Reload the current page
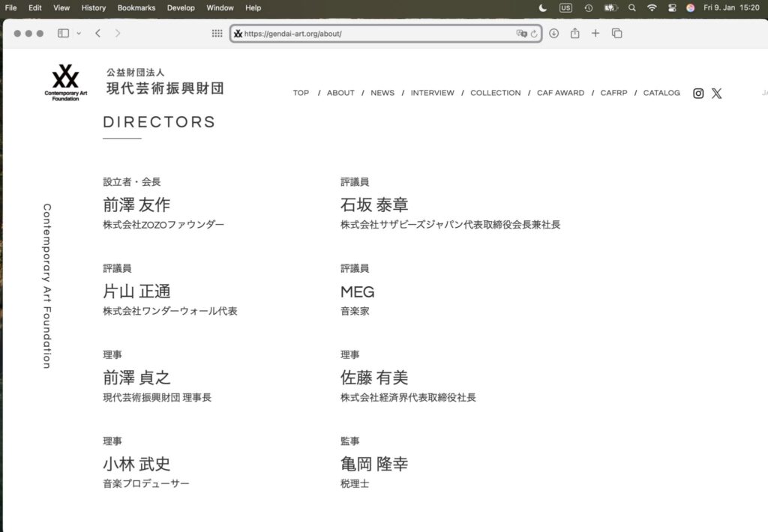 pos(532,34)
